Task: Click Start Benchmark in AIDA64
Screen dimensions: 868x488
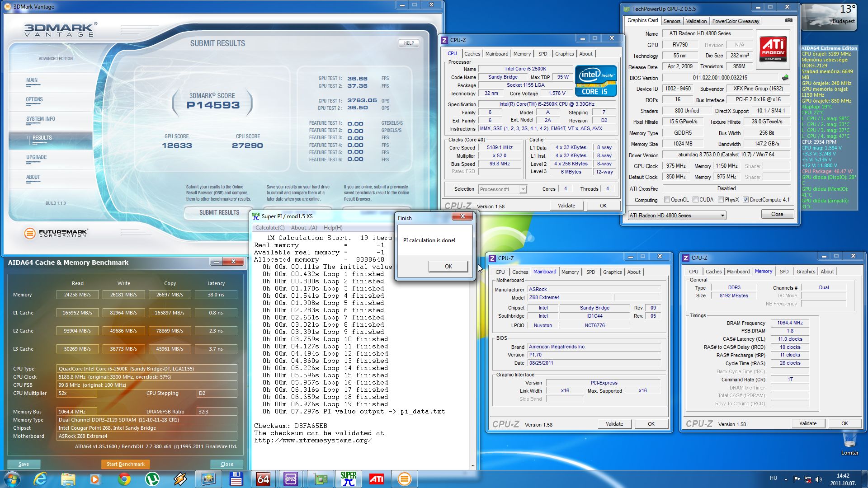Action: pyautogui.click(x=125, y=464)
